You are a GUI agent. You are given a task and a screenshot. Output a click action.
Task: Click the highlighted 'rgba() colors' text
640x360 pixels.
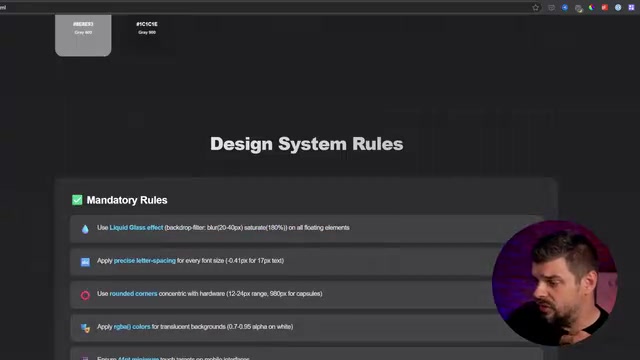(x=132, y=327)
